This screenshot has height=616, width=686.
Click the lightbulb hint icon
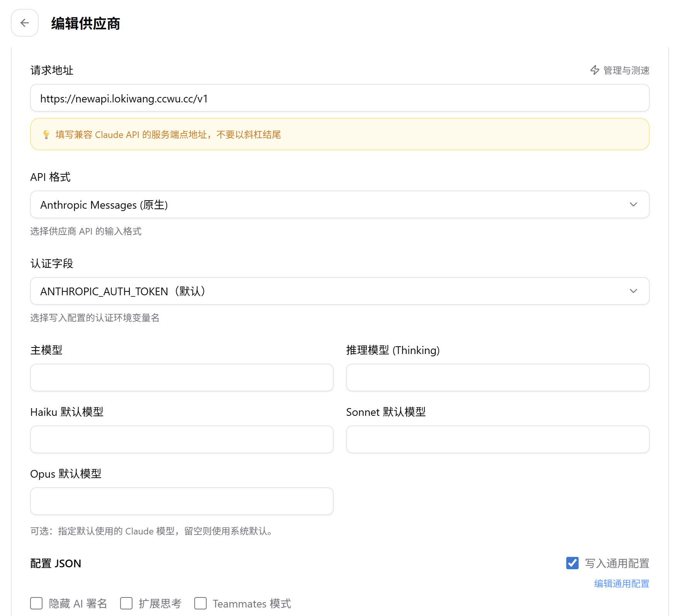click(46, 134)
